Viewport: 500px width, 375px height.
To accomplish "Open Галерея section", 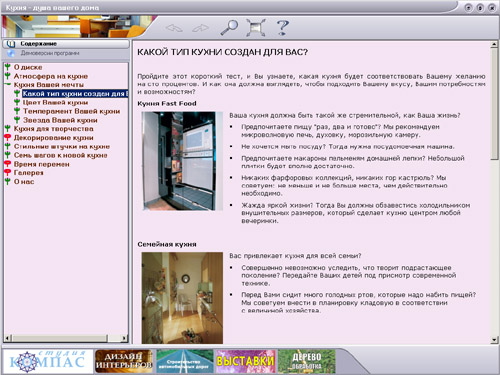I will tap(28, 173).
